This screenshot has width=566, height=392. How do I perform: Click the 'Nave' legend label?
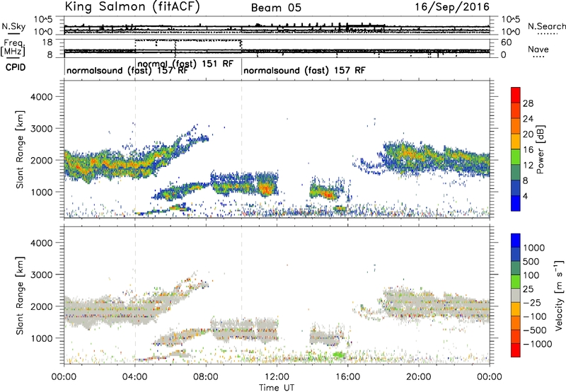[x=538, y=49]
